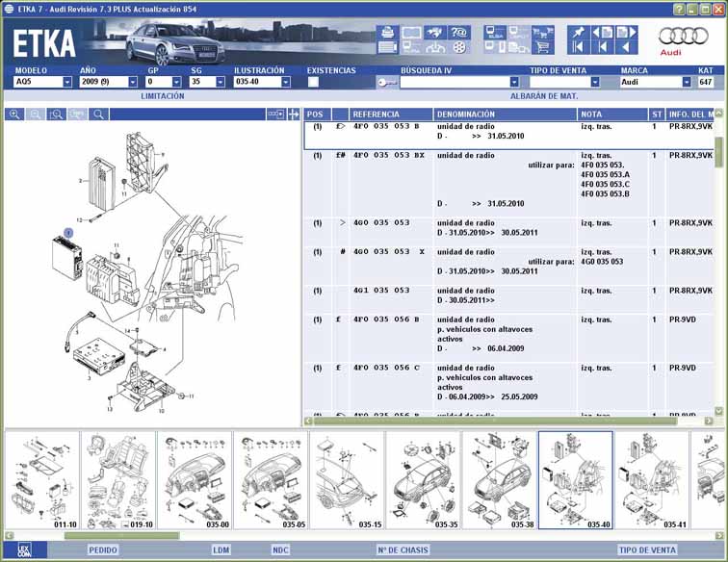Select thumbnail illustration 019-10
The height and width of the screenshot is (562, 728).
(x=118, y=480)
